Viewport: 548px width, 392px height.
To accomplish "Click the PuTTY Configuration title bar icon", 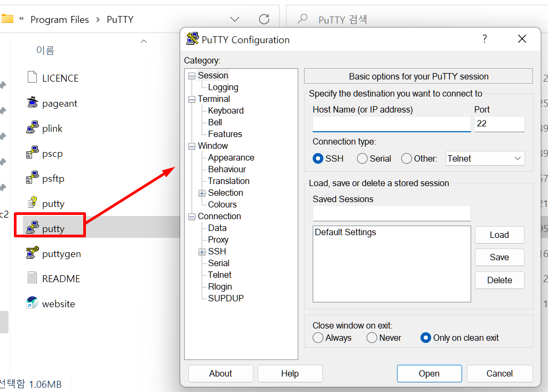I will (192, 39).
